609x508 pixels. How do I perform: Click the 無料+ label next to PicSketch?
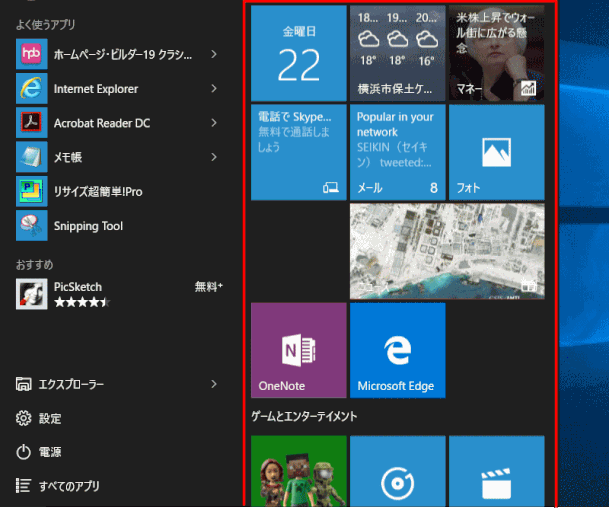click(209, 287)
